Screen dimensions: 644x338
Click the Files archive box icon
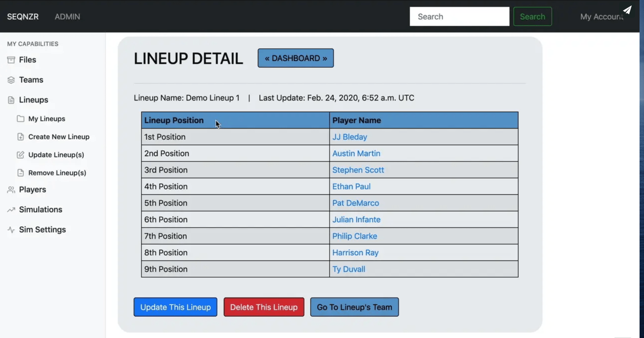pyautogui.click(x=11, y=60)
